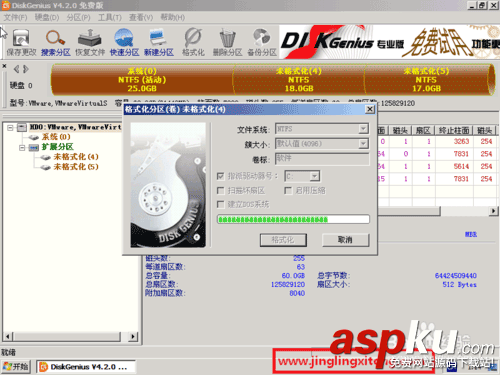
Task: Select the 未格式化(5) drive icon in tree
Action: coord(45,167)
